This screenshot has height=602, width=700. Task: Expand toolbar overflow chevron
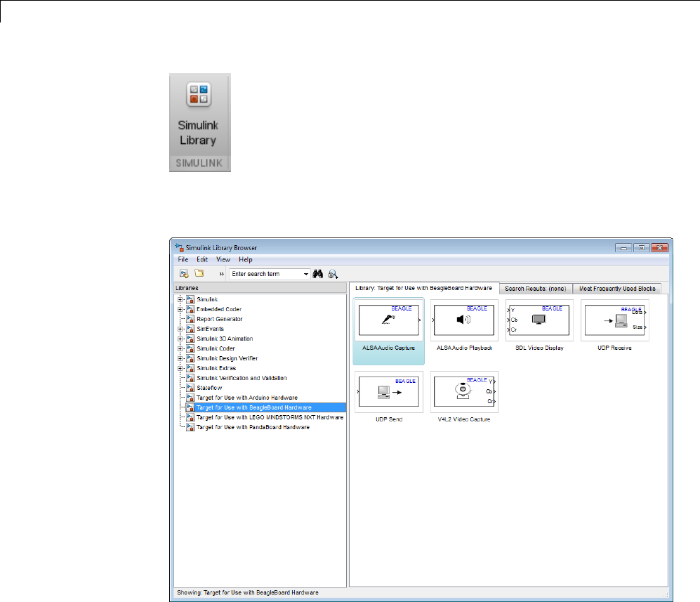[x=221, y=274]
